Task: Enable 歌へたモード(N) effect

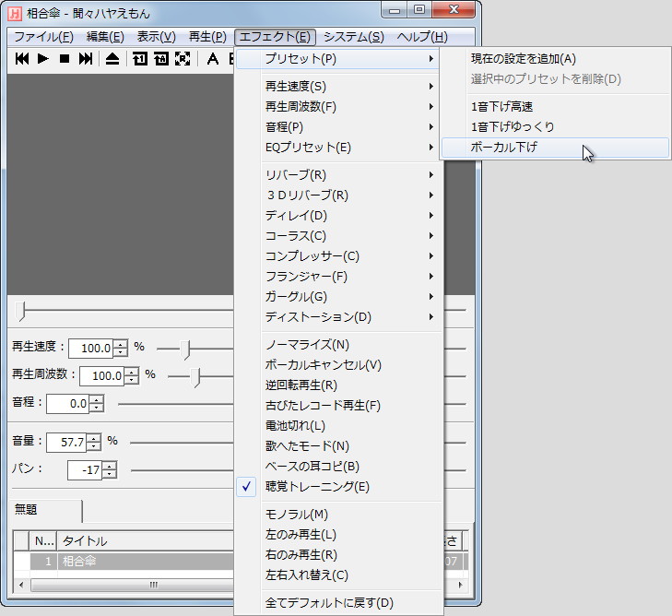Action: [x=339, y=445]
